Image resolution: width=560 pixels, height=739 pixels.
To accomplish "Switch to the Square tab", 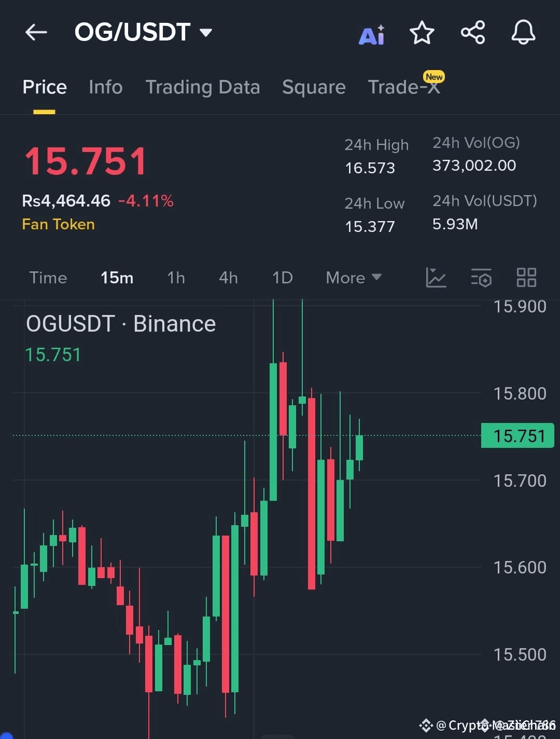I will [x=314, y=87].
